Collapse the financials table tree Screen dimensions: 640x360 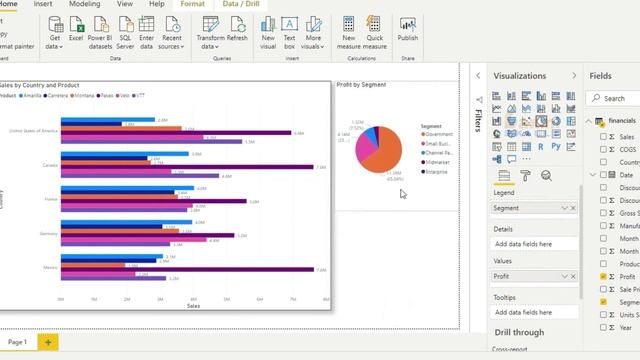(589, 121)
